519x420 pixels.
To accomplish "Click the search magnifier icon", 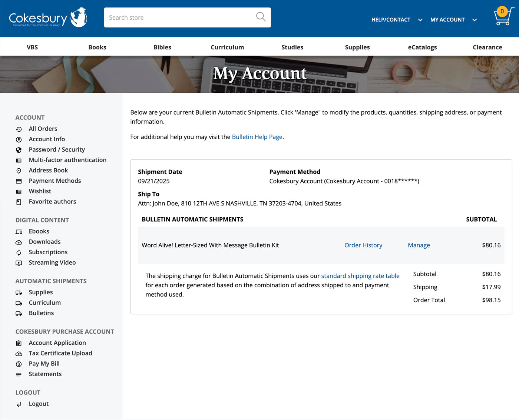I will pos(261,17).
